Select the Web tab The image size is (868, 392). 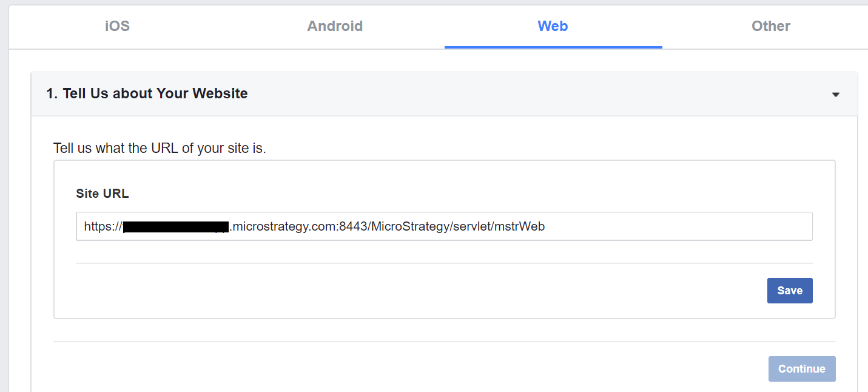[553, 26]
